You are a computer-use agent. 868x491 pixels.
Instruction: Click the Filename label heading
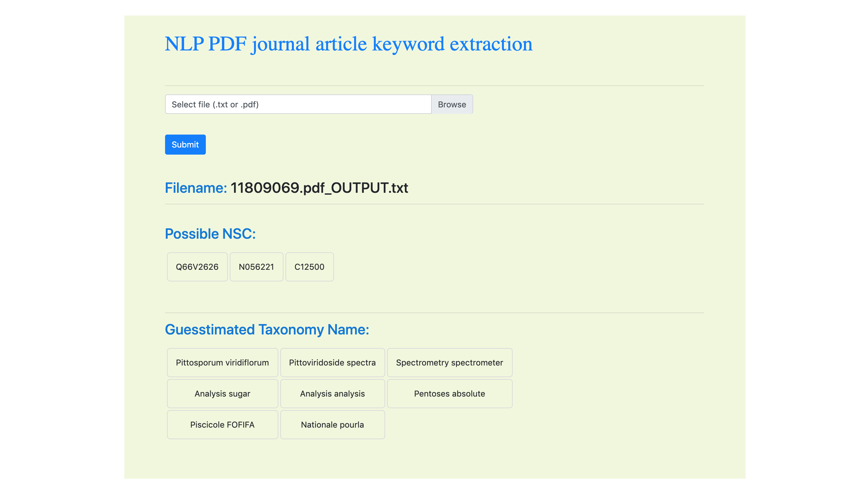(196, 188)
